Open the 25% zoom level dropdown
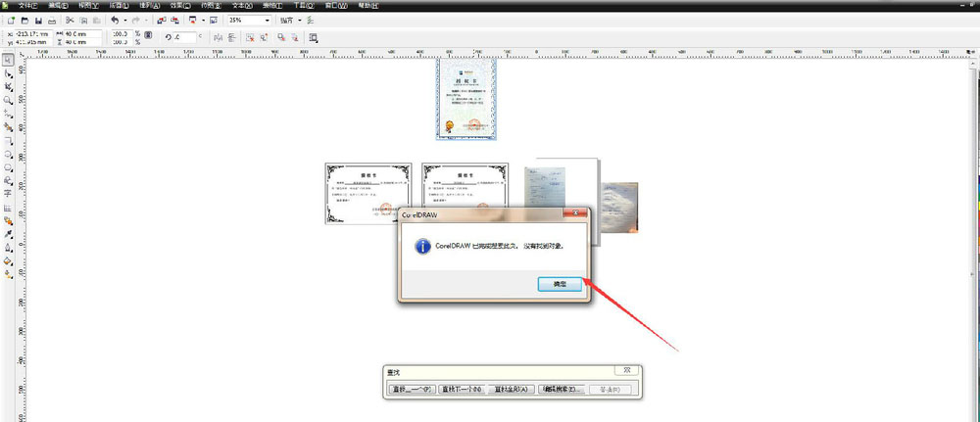 (268, 20)
